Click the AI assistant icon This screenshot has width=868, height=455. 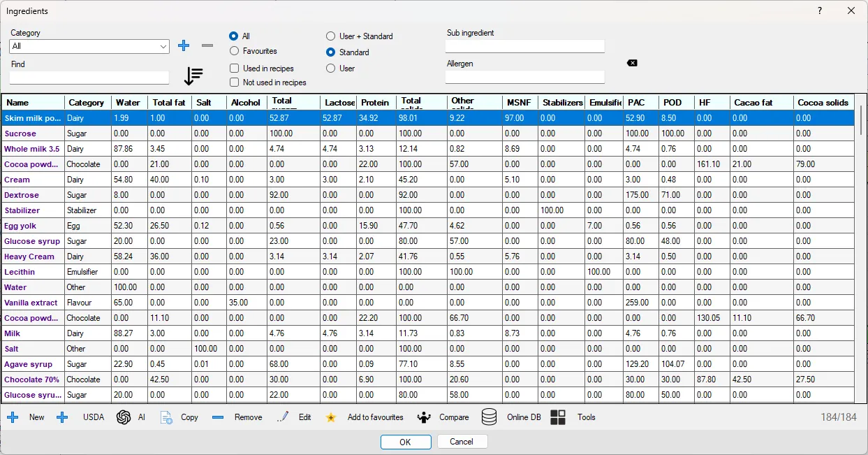click(124, 417)
